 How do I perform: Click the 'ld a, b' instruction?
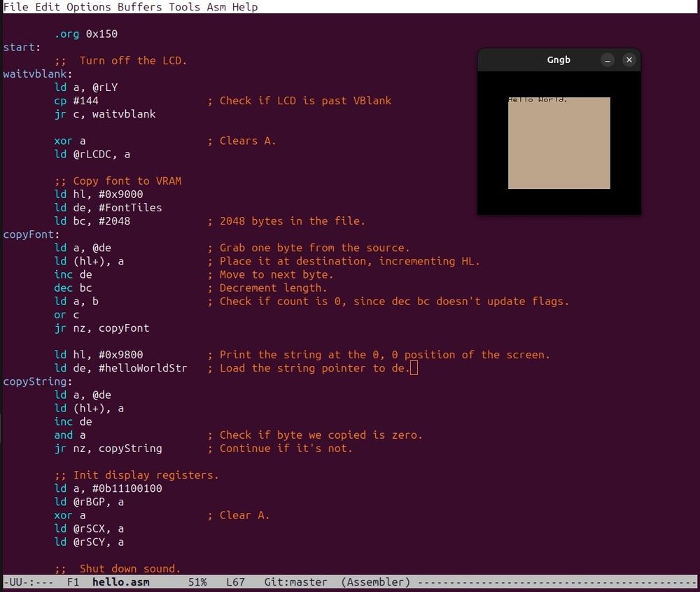(76, 302)
